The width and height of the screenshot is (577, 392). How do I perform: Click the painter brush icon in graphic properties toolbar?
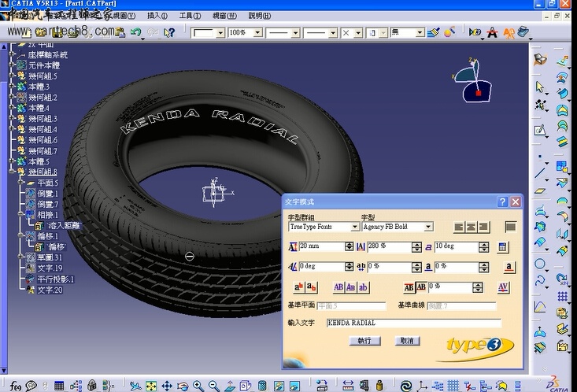tap(434, 32)
